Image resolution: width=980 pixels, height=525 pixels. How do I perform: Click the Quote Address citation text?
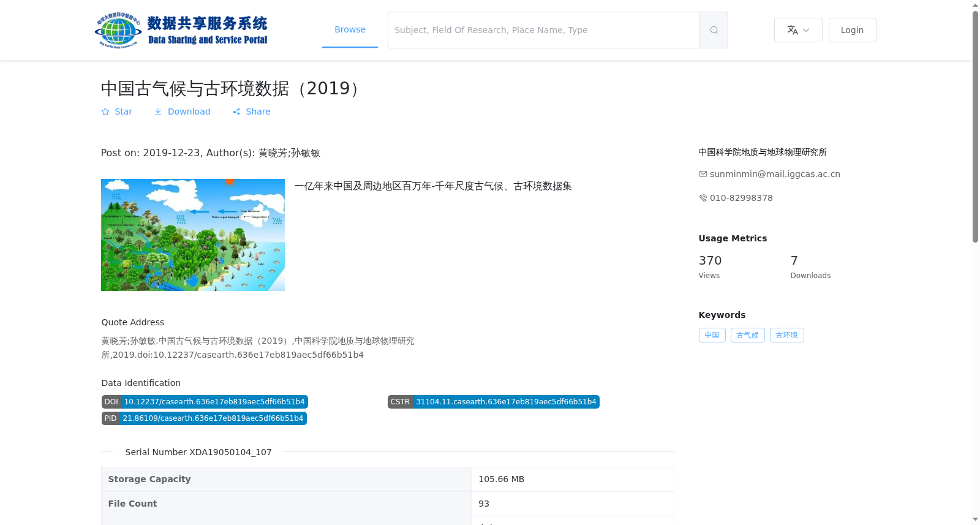point(258,347)
